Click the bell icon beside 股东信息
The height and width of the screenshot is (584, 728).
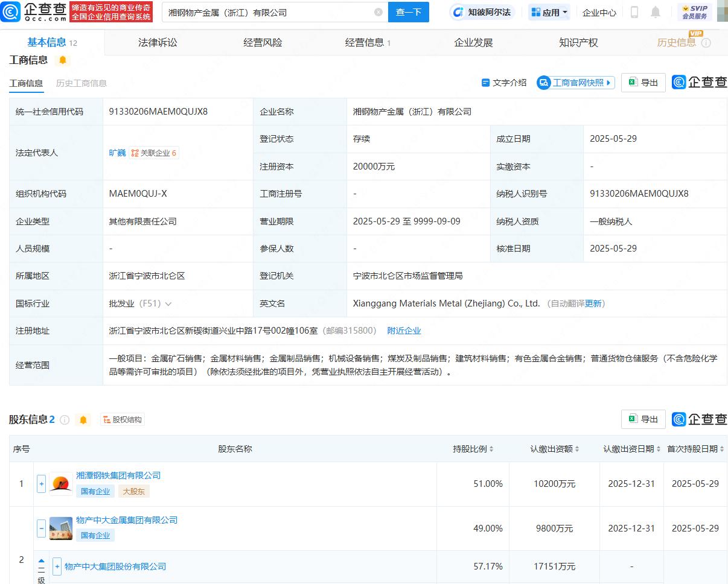pyautogui.click(x=83, y=420)
